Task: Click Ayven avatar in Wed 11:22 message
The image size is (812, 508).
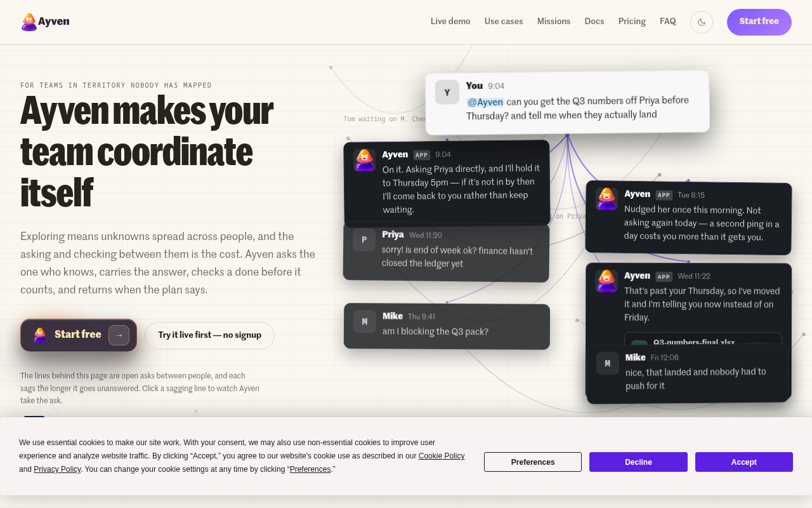Action: (606, 281)
